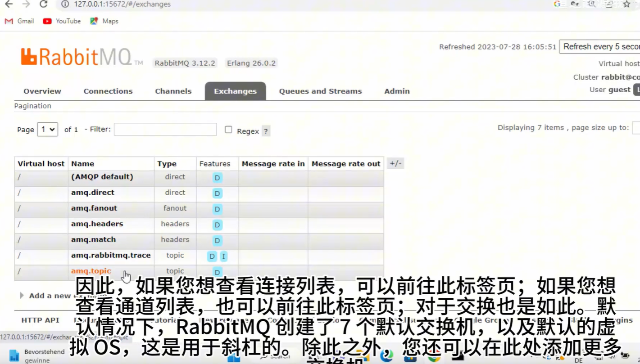
Task: Sort by the Name column header
Action: click(x=82, y=164)
